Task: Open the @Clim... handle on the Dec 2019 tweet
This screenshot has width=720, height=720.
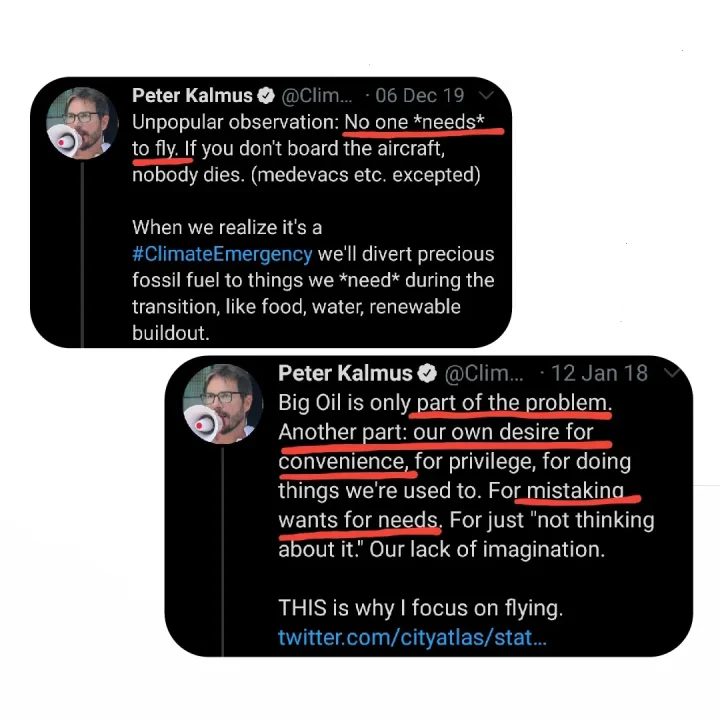Action: 317,96
